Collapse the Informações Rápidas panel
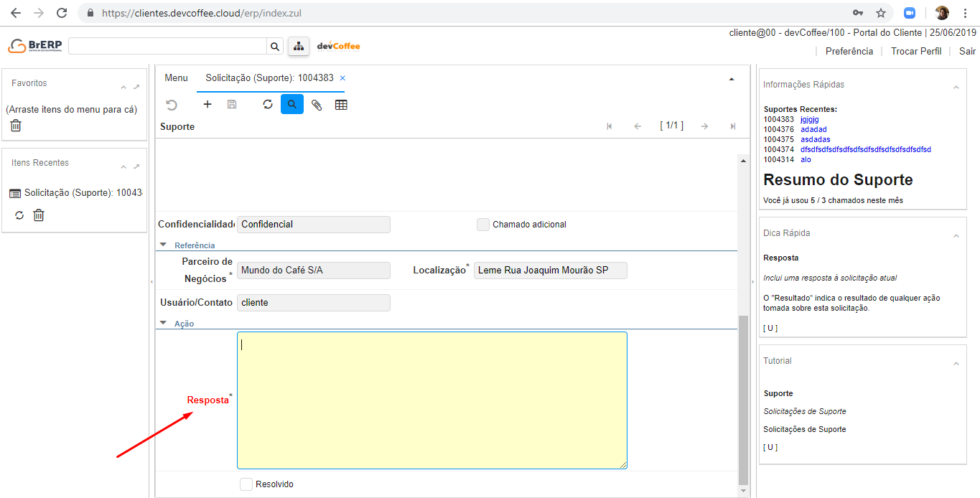Viewport: 980px width, 498px height. click(x=956, y=87)
